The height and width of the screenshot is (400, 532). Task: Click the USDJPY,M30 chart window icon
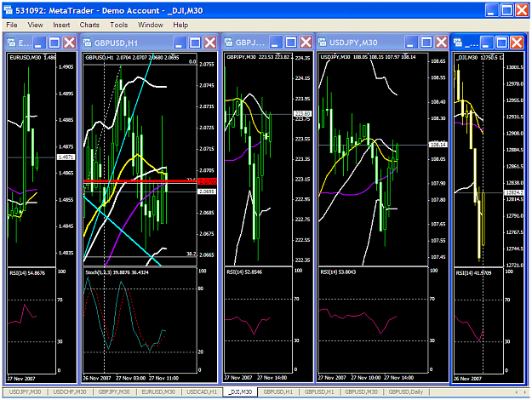322,42
